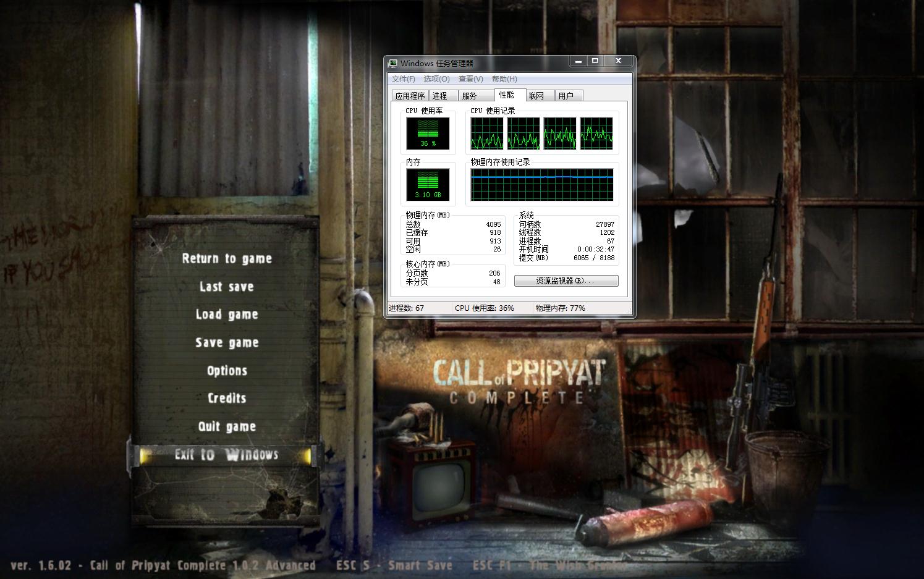Open the 文件(F) menu
The height and width of the screenshot is (579, 924).
tap(403, 79)
